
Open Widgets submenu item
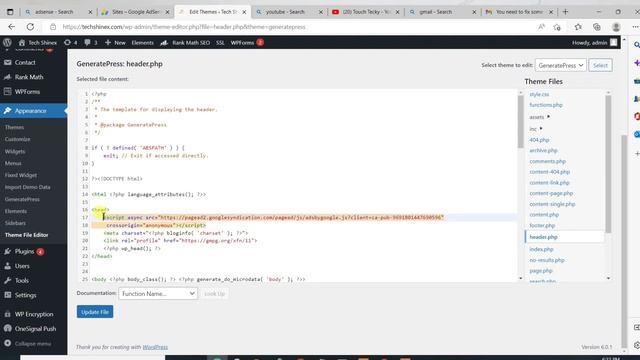[x=15, y=151]
